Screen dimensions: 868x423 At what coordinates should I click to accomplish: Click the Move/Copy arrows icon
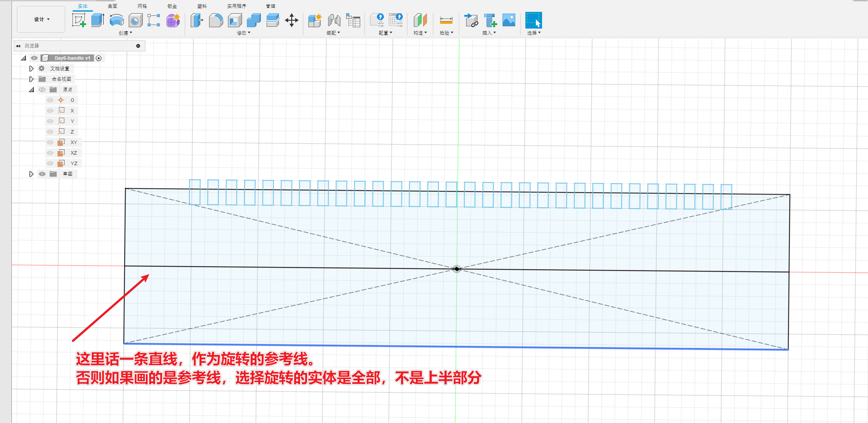pos(292,20)
